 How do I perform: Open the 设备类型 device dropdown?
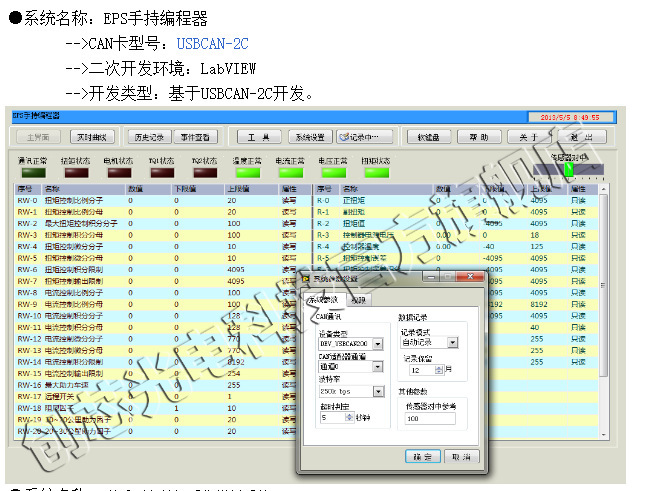click(377, 344)
